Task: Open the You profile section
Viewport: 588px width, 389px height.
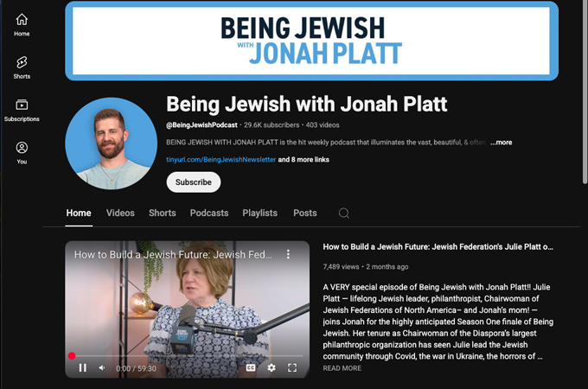Action: [x=22, y=153]
